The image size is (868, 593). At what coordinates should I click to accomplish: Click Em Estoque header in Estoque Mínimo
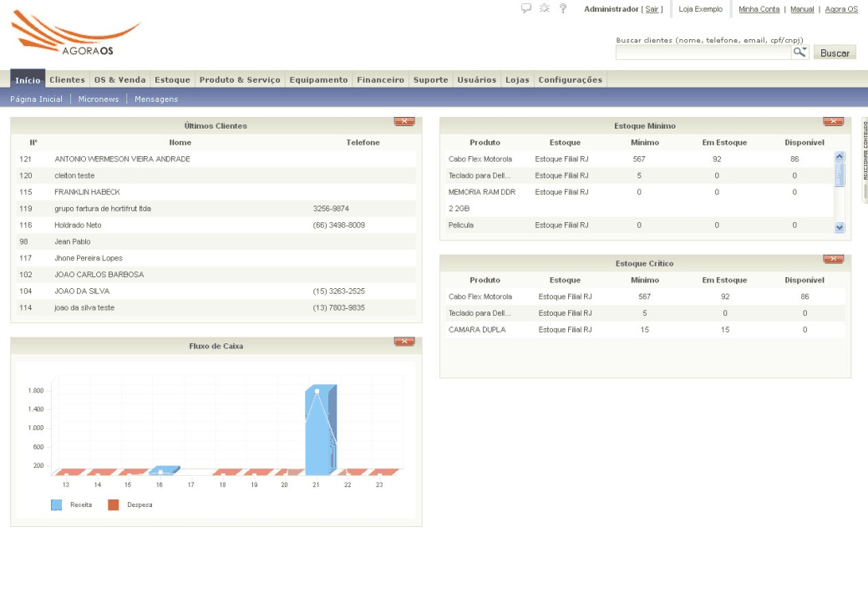click(724, 142)
